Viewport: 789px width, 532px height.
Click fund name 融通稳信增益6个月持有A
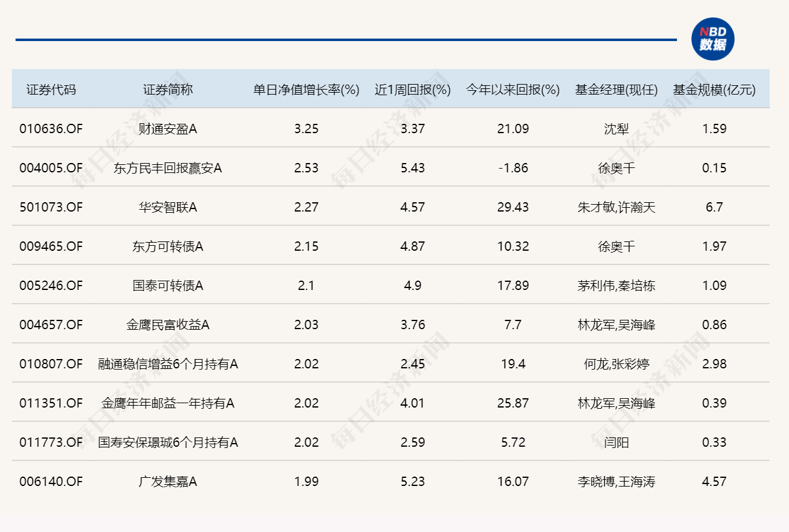coord(168,364)
